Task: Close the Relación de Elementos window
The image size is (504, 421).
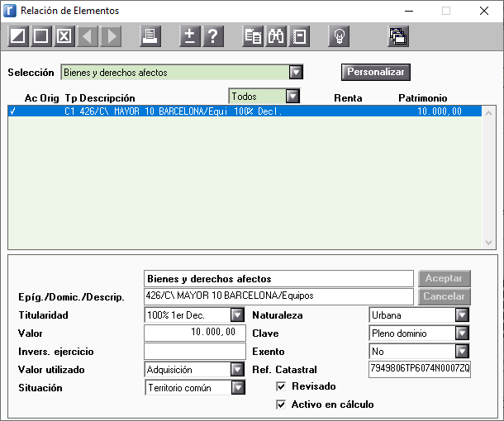Action: tap(484, 11)
